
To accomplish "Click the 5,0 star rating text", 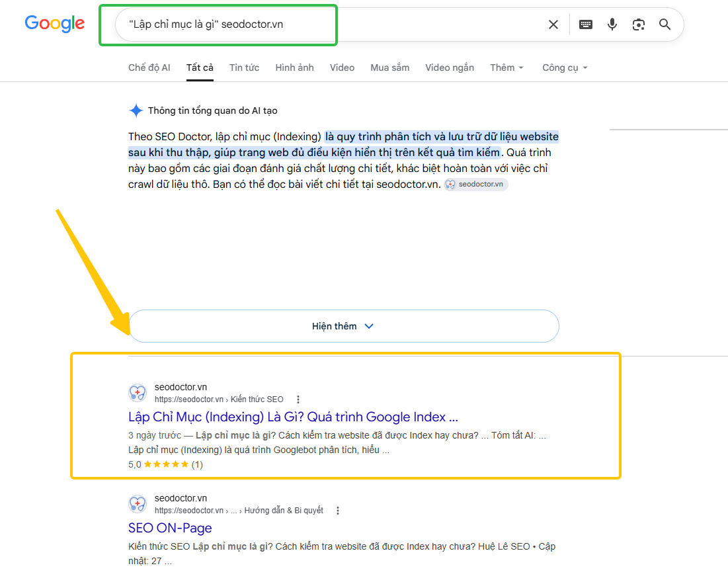I will tap(135, 464).
